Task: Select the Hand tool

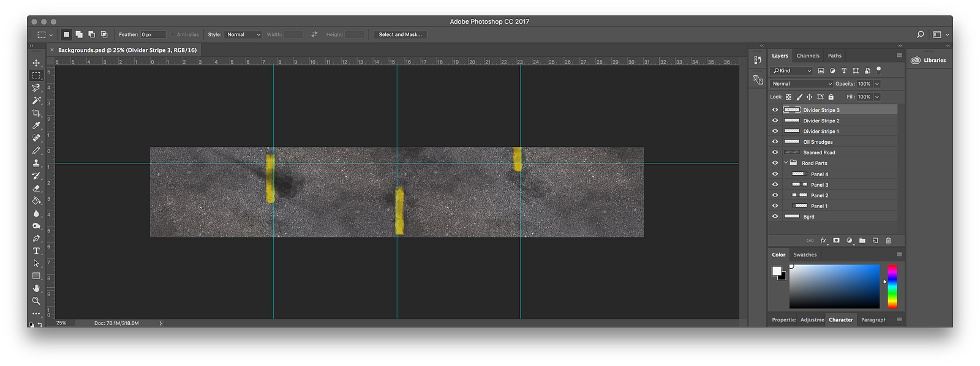Action: point(36,288)
